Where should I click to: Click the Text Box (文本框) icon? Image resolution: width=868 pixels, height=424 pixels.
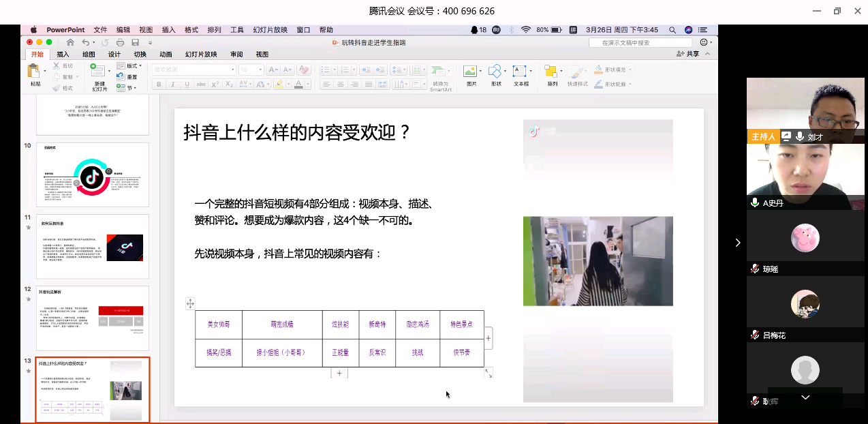click(520, 72)
